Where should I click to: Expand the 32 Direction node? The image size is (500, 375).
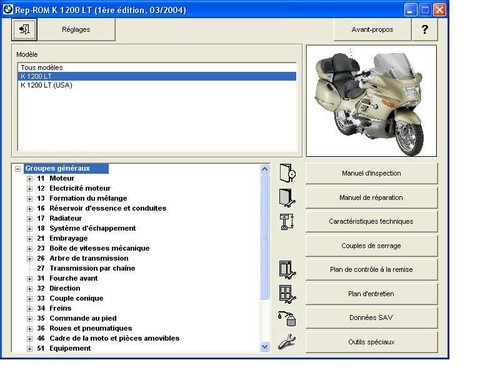pos(30,289)
